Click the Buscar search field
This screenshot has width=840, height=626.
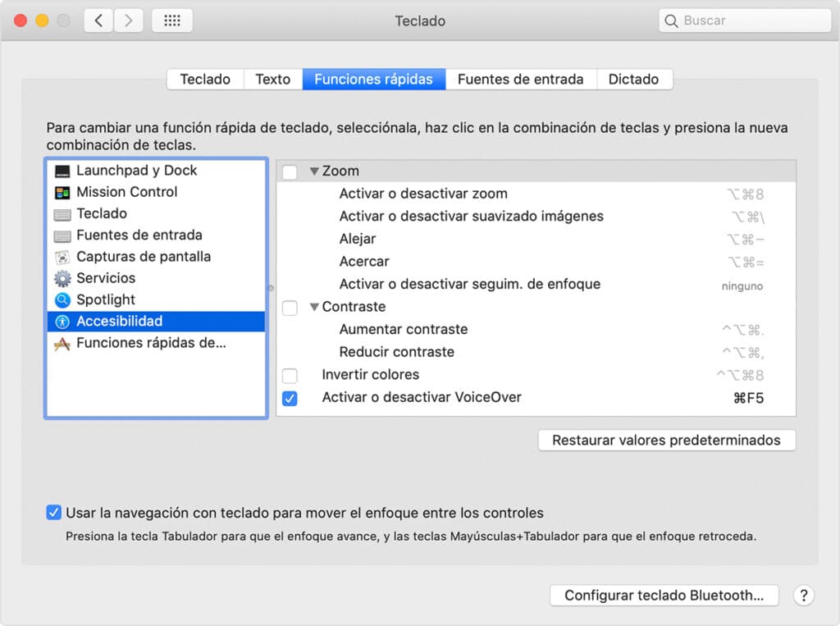click(x=743, y=20)
